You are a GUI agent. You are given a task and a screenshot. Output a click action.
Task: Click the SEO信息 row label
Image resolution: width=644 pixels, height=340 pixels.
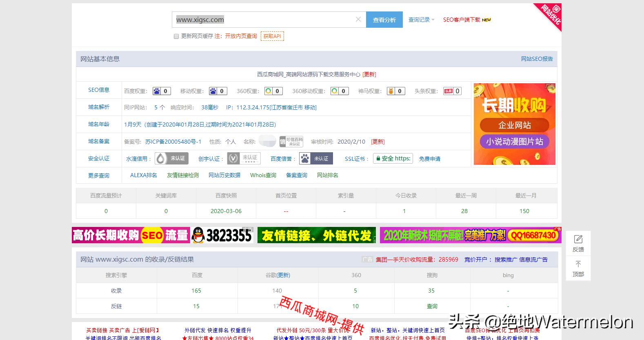(x=99, y=90)
